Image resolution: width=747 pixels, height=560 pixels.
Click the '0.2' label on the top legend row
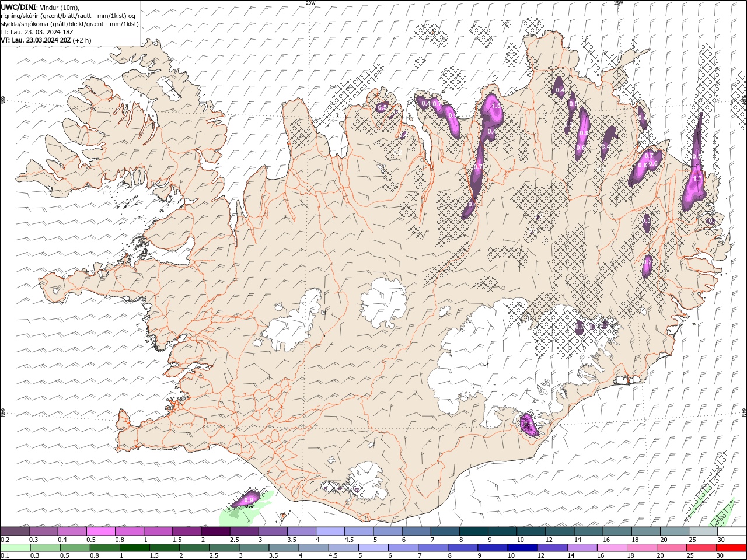coord(5,540)
